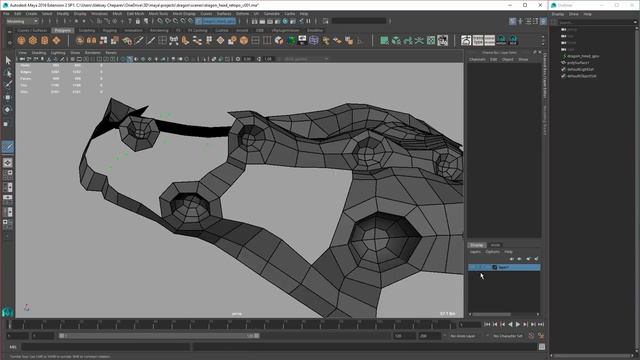This screenshot has height=360, width=640.
Task: Click the green cube shelf icon
Action: coord(396,40)
